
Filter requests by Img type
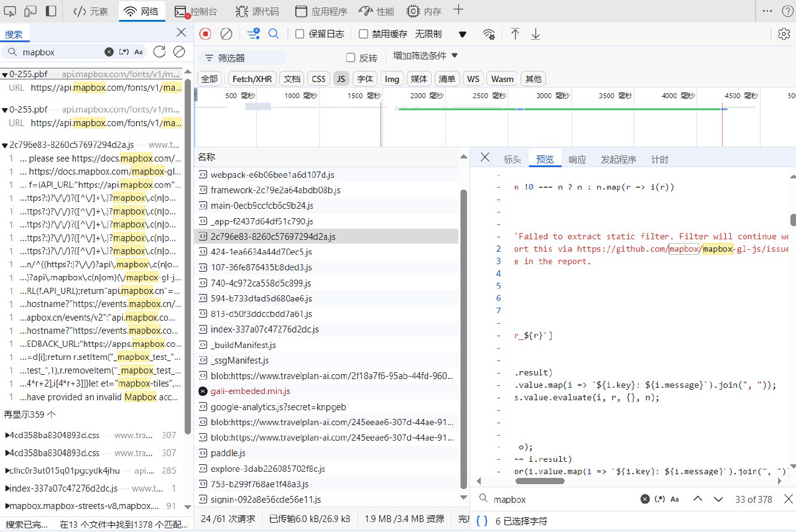(x=392, y=79)
